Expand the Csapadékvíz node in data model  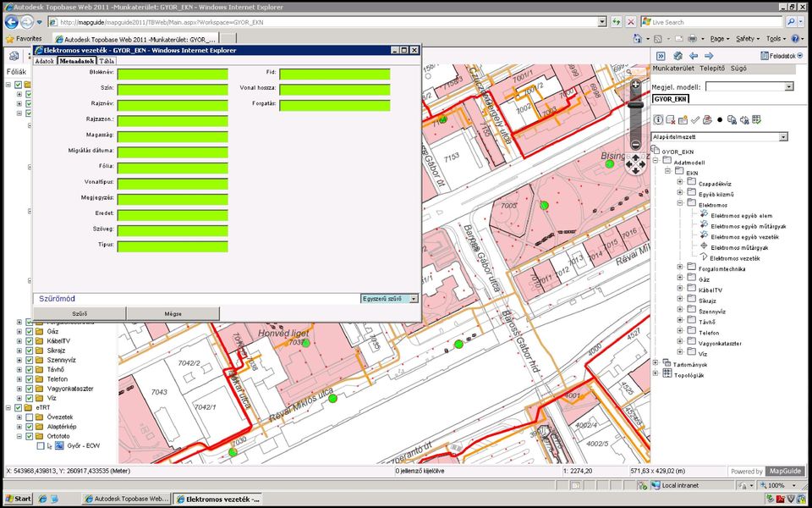coord(680,182)
